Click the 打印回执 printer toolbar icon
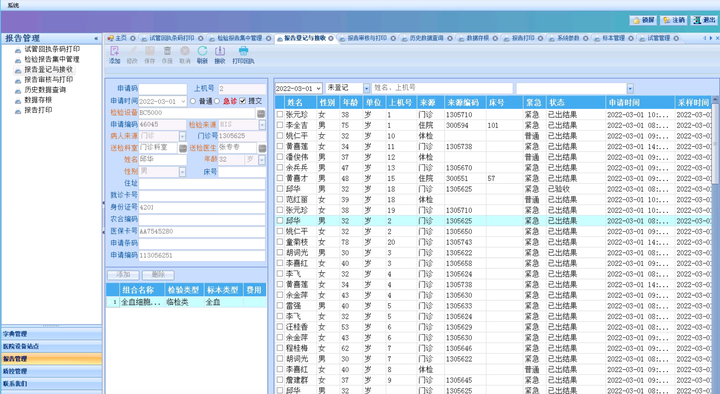 point(243,54)
